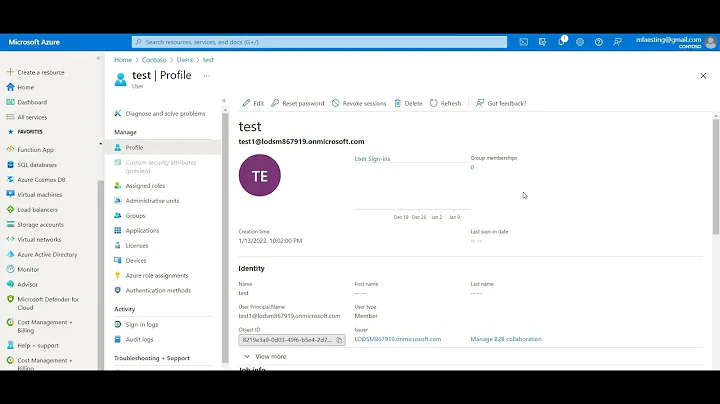Open Microsoft Defender for Cloud
720x404 pixels.
click(48, 303)
